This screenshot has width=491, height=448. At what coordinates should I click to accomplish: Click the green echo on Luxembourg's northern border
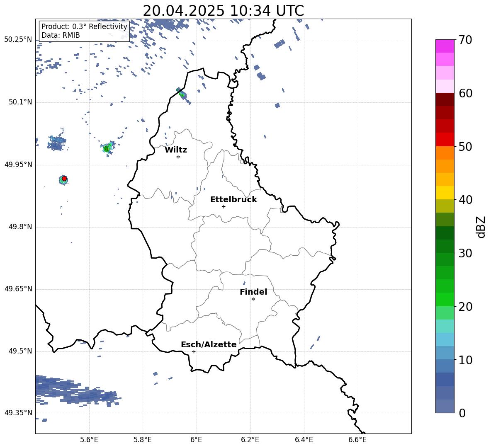coord(182,94)
